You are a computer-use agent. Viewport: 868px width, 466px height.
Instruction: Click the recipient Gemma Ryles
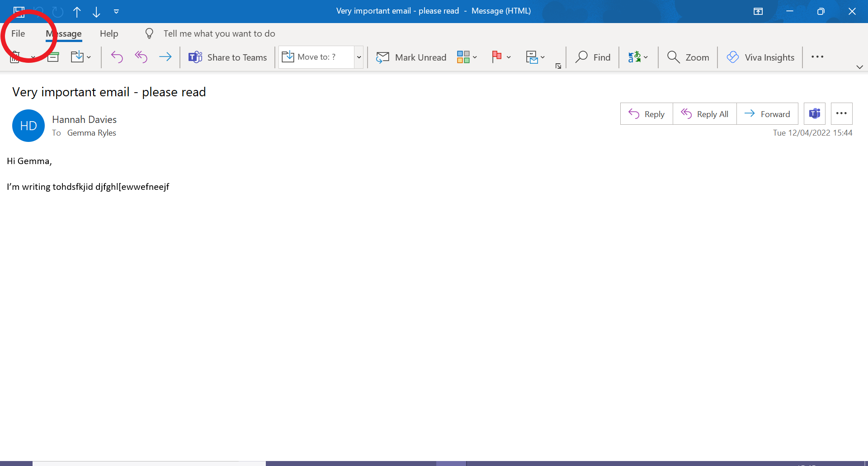pyautogui.click(x=92, y=133)
